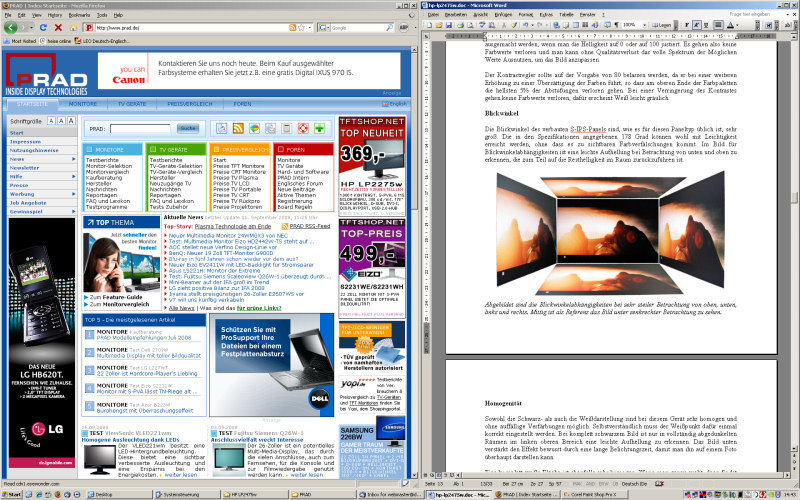
Task: Open Inbox mail taskbar item
Action: [x=390, y=494]
